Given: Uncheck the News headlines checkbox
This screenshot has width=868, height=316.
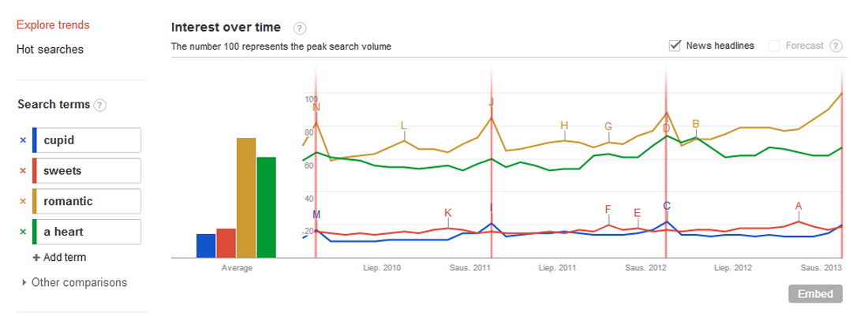Looking at the screenshot, I should (675, 46).
